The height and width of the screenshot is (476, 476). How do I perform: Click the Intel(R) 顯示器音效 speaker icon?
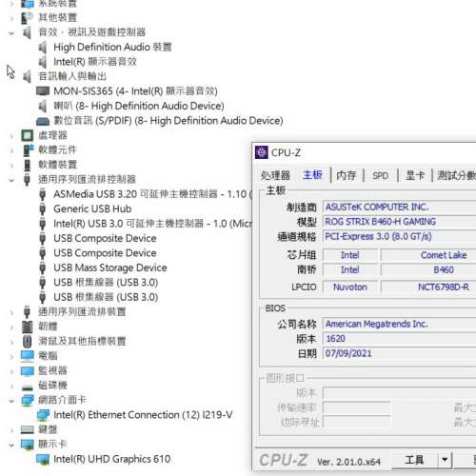[43, 62]
